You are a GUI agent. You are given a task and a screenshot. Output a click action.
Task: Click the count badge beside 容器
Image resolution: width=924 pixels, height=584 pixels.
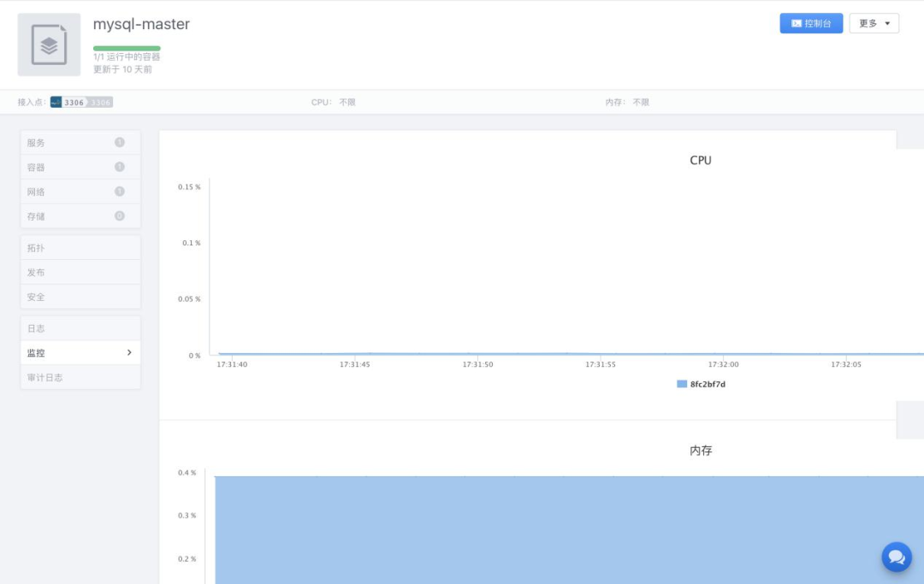[120, 168]
